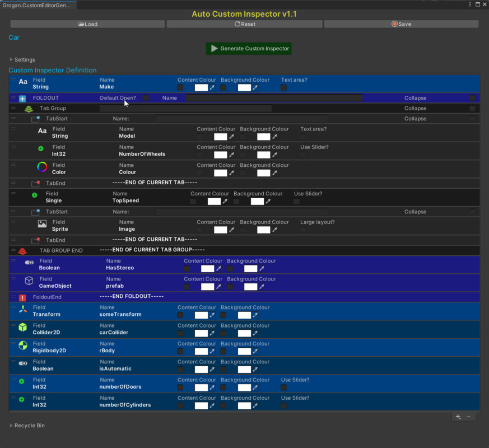Image resolution: width=489 pixels, height=448 pixels.
Task: Expand the Settings section
Action: (11, 59)
